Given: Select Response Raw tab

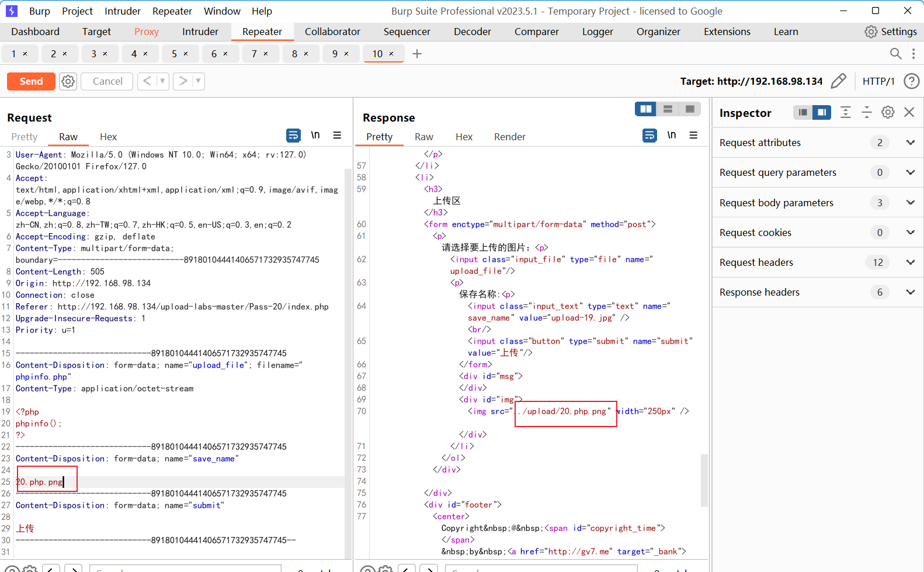Looking at the screenshot, I should pos(424,137).
